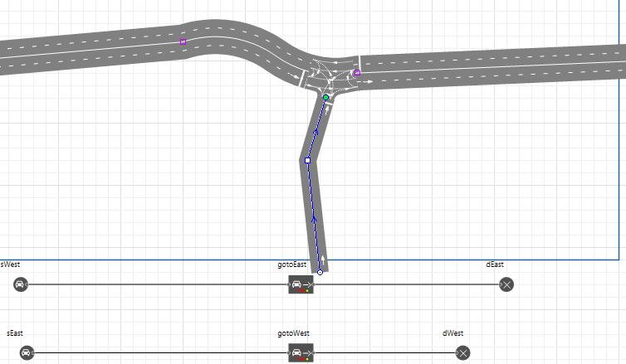Click the dWest label text

[x=452, y=333]
